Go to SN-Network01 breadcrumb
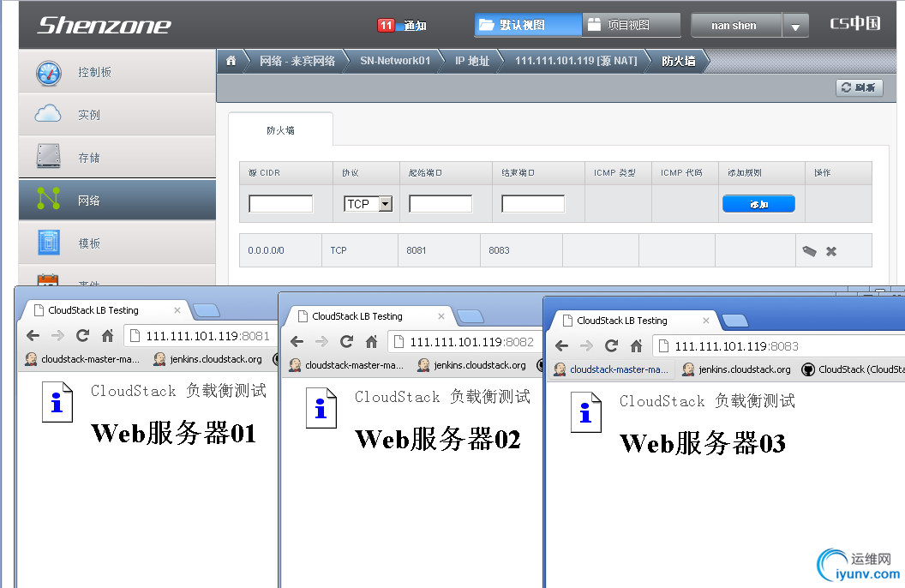 [395, 61]
